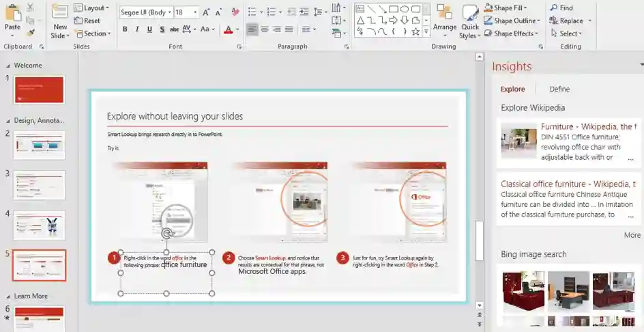The width and height of the screenshot is (644, 332).
Task: Decrease list indent level
Action: [x=291, y=12]
